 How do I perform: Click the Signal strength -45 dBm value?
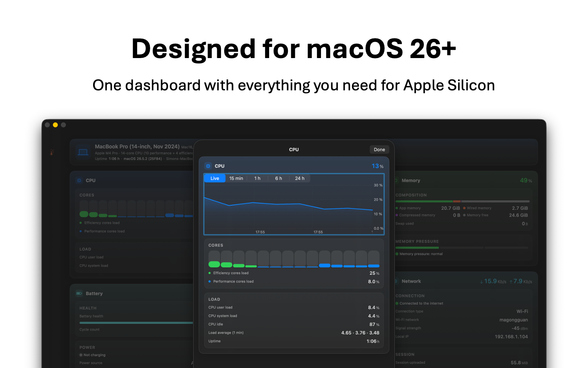(x=520, y=328)
